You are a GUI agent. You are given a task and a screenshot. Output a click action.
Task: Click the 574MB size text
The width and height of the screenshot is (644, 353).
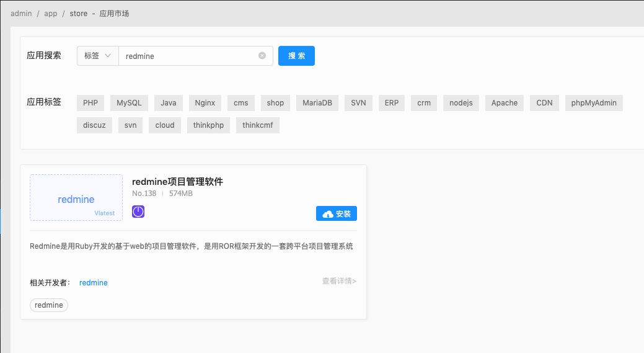pos(181,194)
